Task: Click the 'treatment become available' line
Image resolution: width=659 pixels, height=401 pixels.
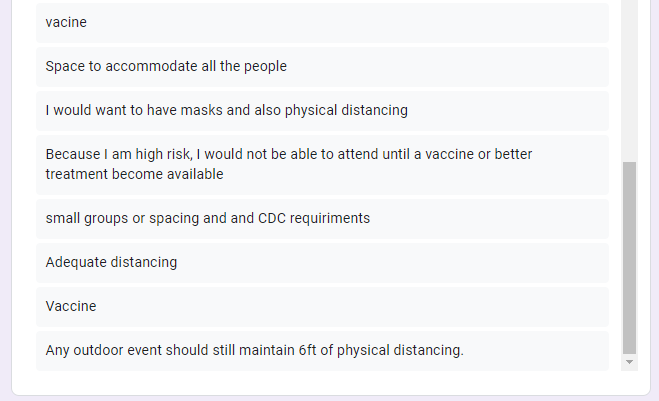Action: click(x=134, y=174)
